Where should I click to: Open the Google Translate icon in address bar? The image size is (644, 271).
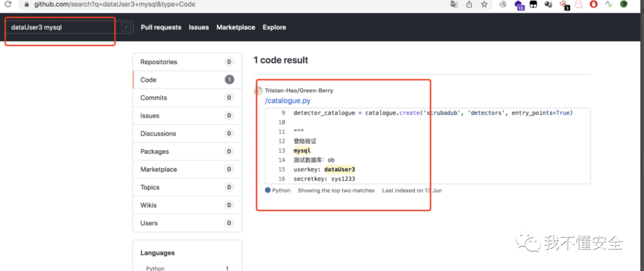(x=454, y=4)
